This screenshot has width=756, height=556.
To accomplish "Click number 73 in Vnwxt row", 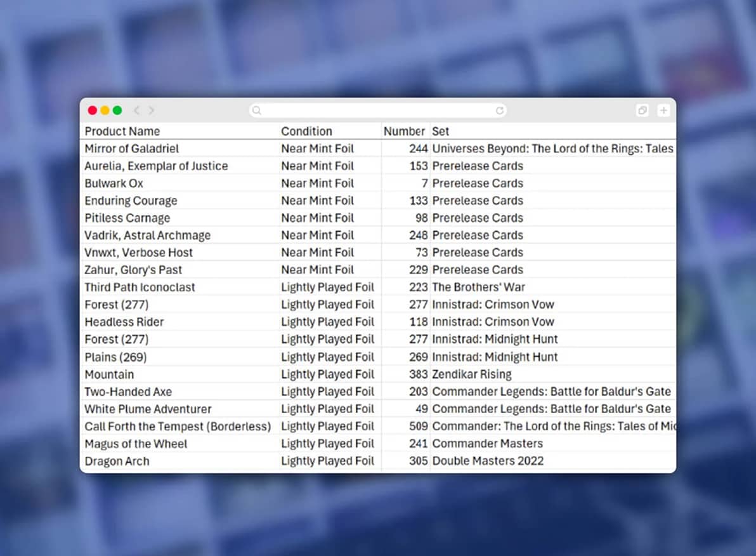I will [x=422, y=253].
